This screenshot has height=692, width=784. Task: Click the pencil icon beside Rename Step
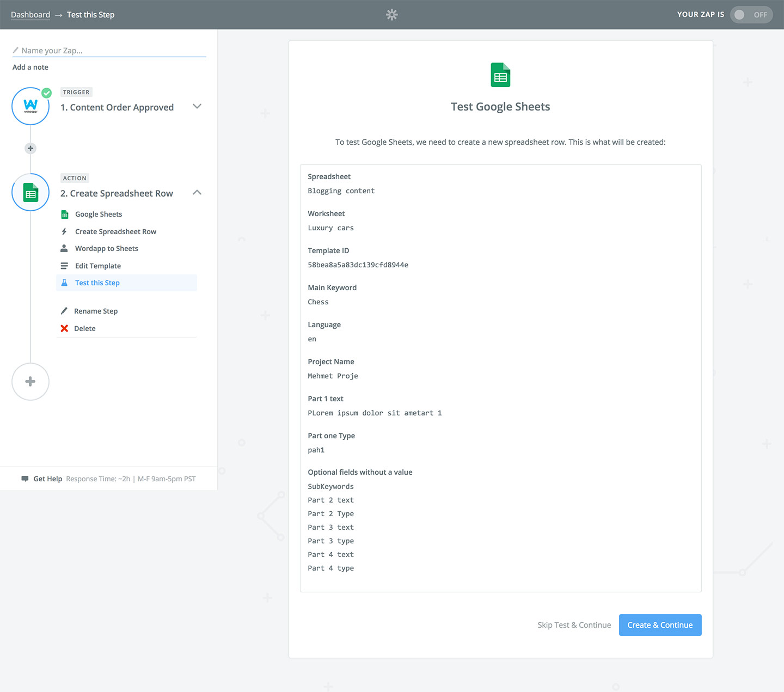click(x=64, y=311)
